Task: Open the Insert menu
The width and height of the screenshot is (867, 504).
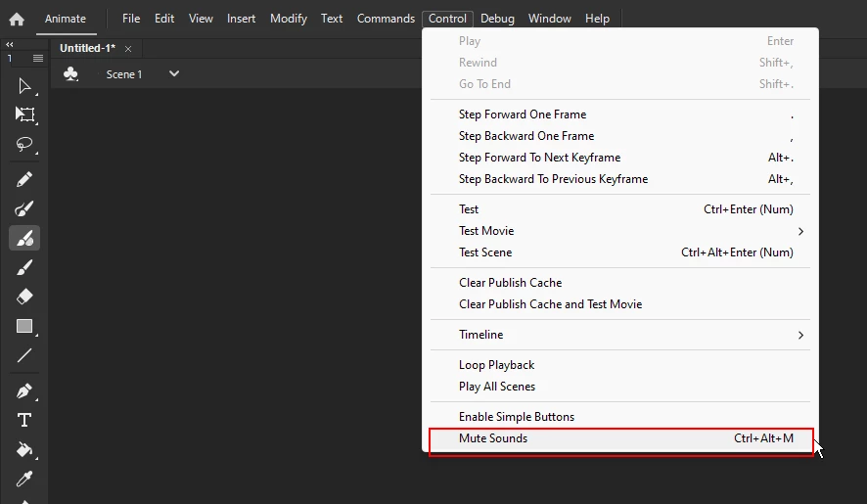Action: point(241,19)
